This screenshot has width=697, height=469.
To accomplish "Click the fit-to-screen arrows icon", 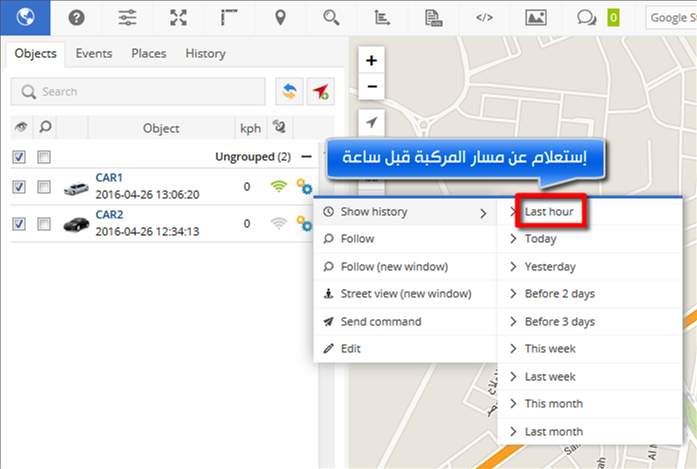I will 178,18.
